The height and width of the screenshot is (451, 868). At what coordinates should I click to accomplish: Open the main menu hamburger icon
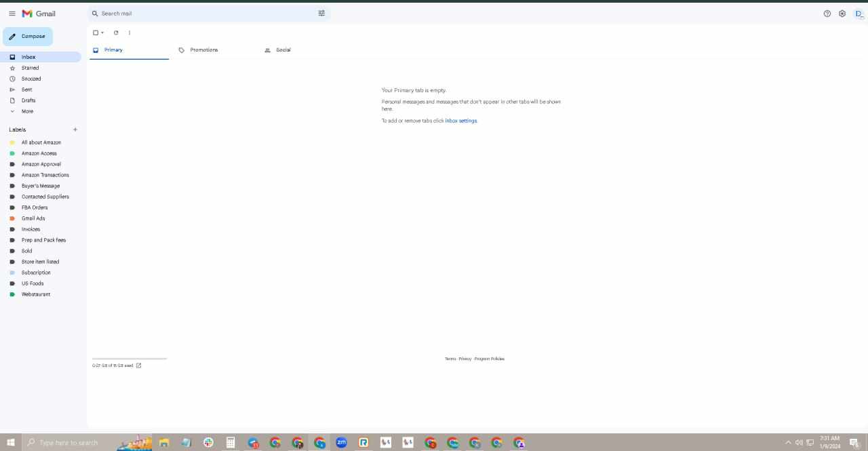[x=12, y=14]
